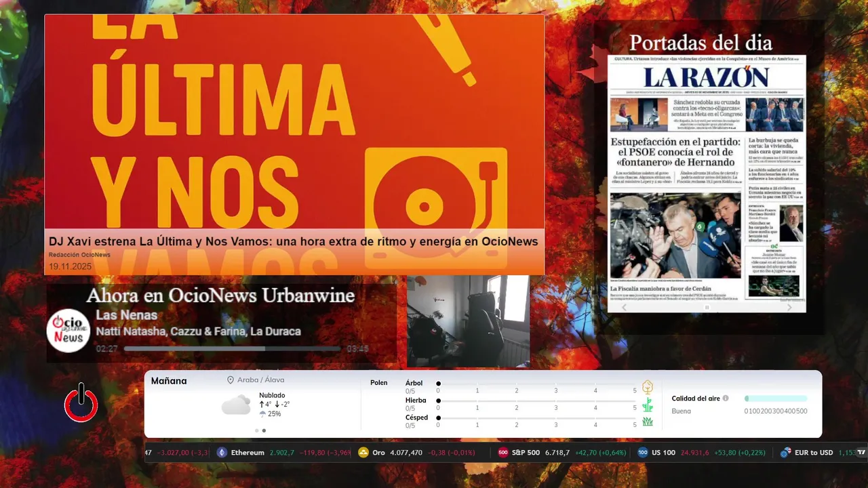The height and width of the screenshot is (488, 868).
Task: Click the Césped pollen label
Action: pyautogui.click(x=416, y=418)
